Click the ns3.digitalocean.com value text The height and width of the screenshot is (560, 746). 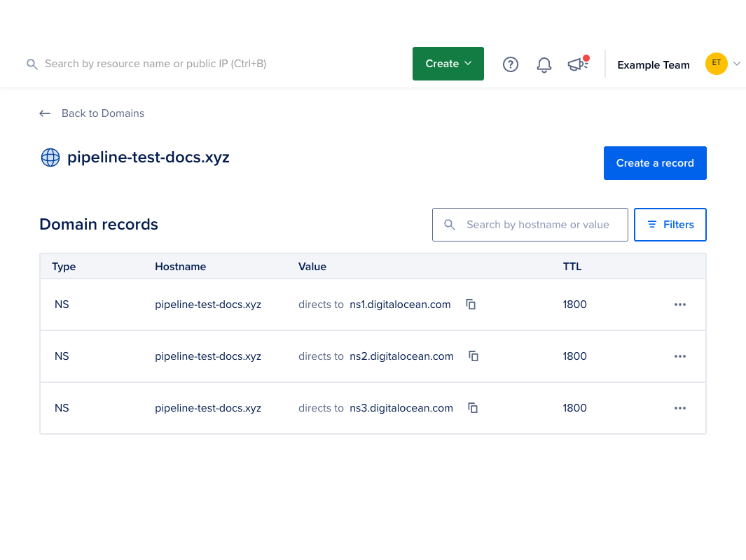click(401, 408)
